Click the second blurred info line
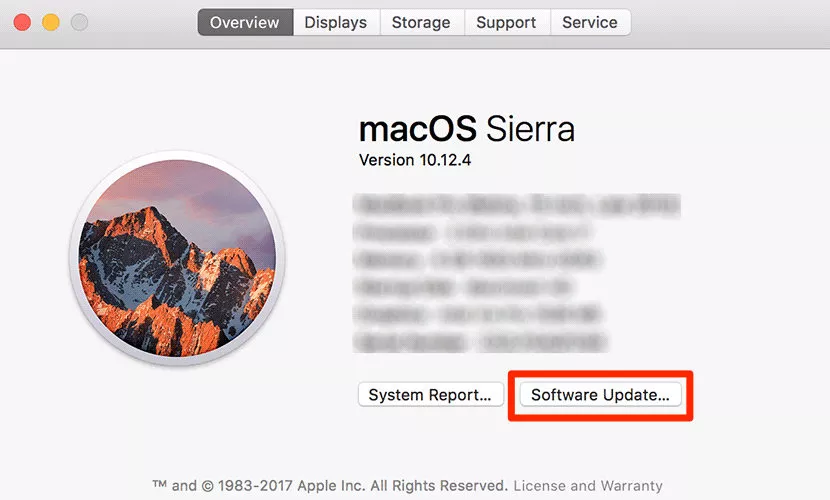The image size is (830, 500). pos(468,234)
